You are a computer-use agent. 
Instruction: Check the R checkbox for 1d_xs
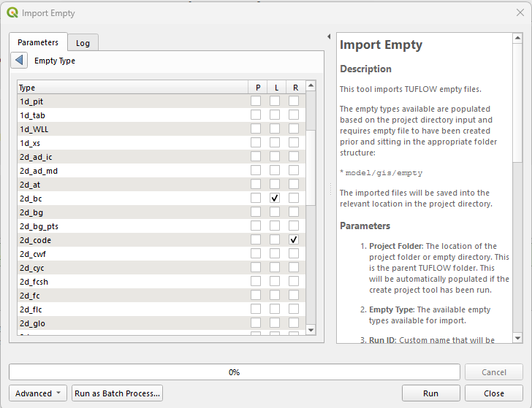[x=294, y=143]
